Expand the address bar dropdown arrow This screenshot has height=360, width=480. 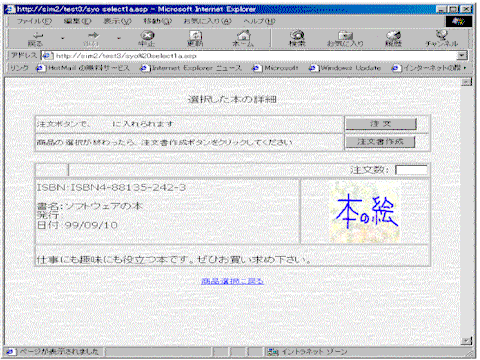(462, 55)
